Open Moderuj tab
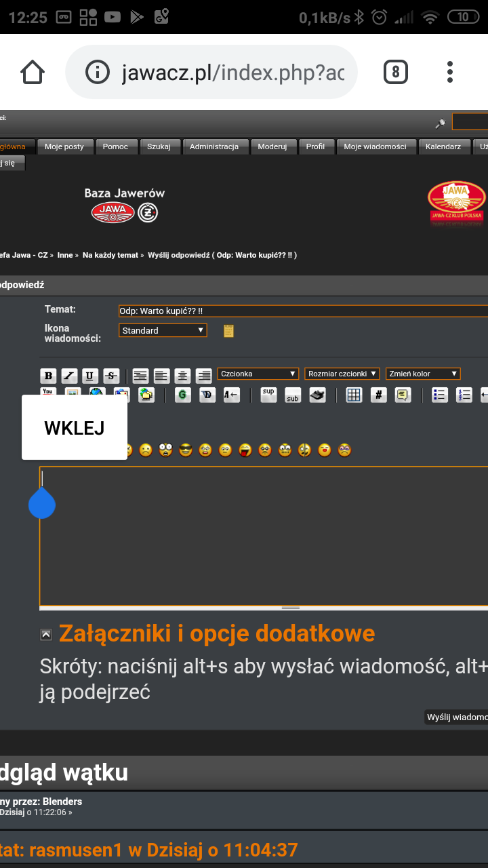The height and width of the screenshot is (868, 488). (272, 146)
